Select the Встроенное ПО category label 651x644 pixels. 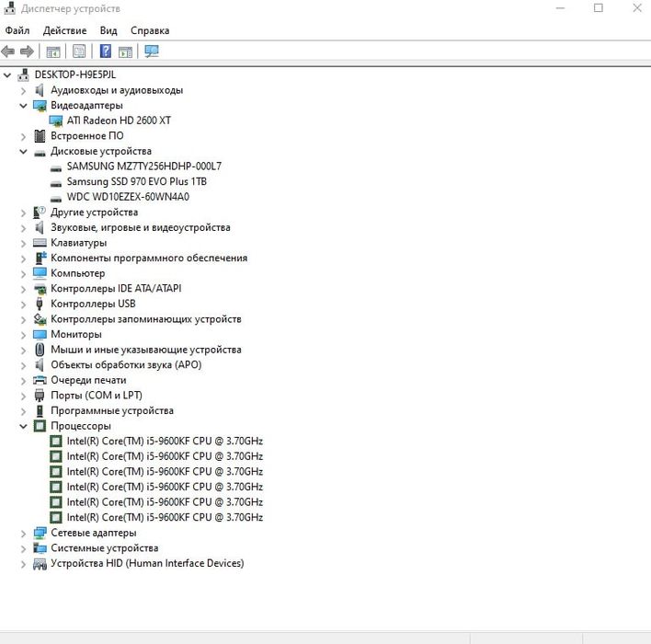coord(87,136)
